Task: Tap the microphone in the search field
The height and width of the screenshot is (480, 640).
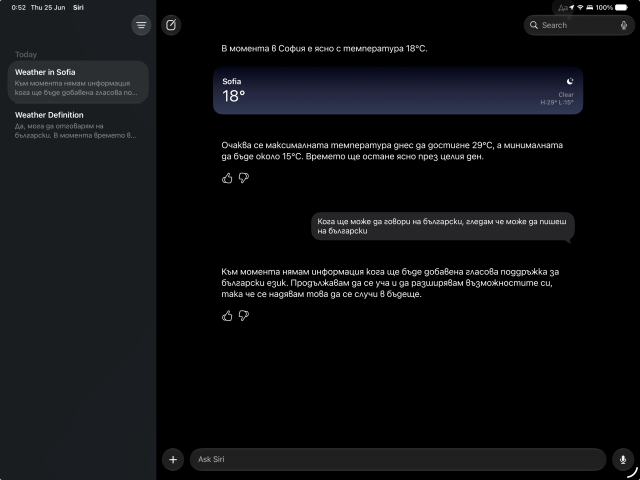Action: 623,25
